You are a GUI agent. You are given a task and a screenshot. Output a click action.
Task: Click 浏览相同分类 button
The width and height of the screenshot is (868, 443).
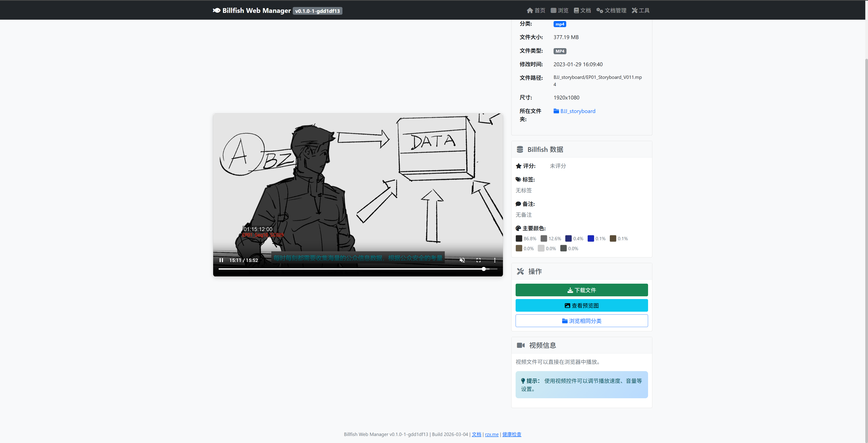[581, 321]
